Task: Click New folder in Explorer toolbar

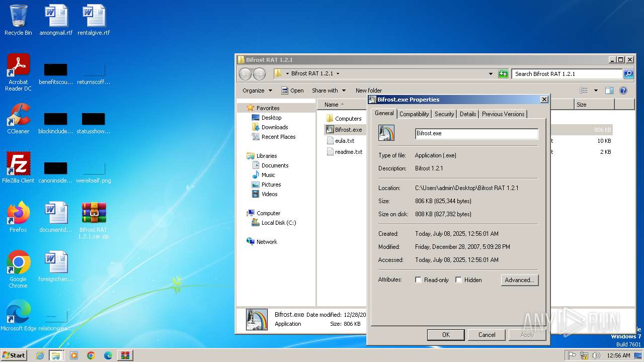Action: click(369, 90)
